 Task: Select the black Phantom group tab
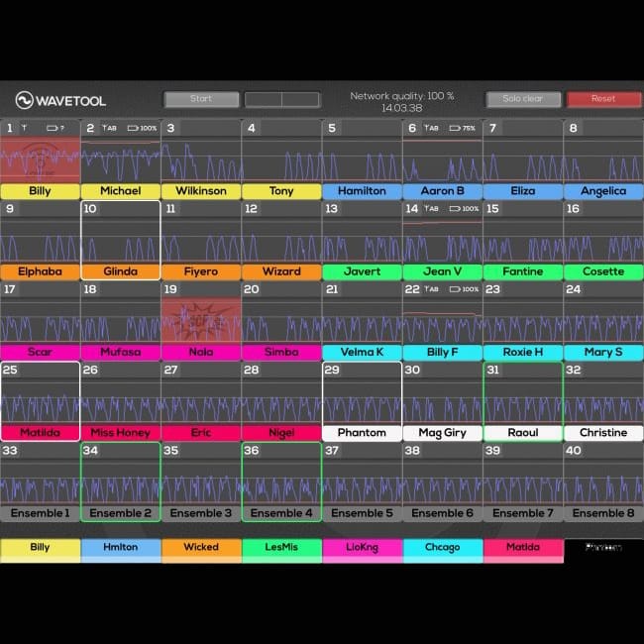click(603, 550)
